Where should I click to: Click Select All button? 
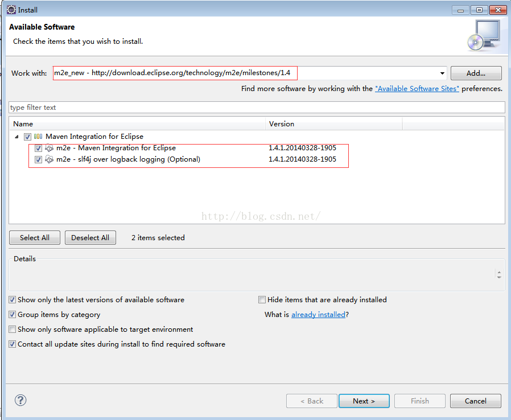click(35, 238)
